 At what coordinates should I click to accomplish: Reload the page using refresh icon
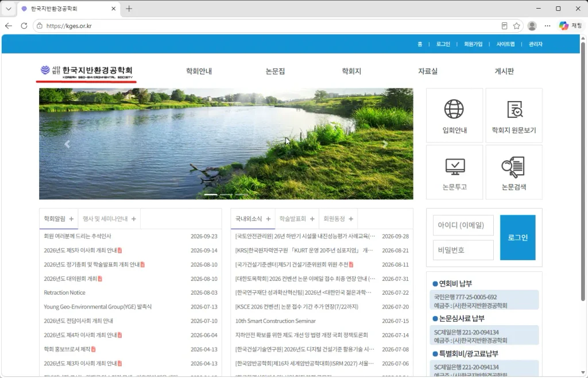pos(24,26)
